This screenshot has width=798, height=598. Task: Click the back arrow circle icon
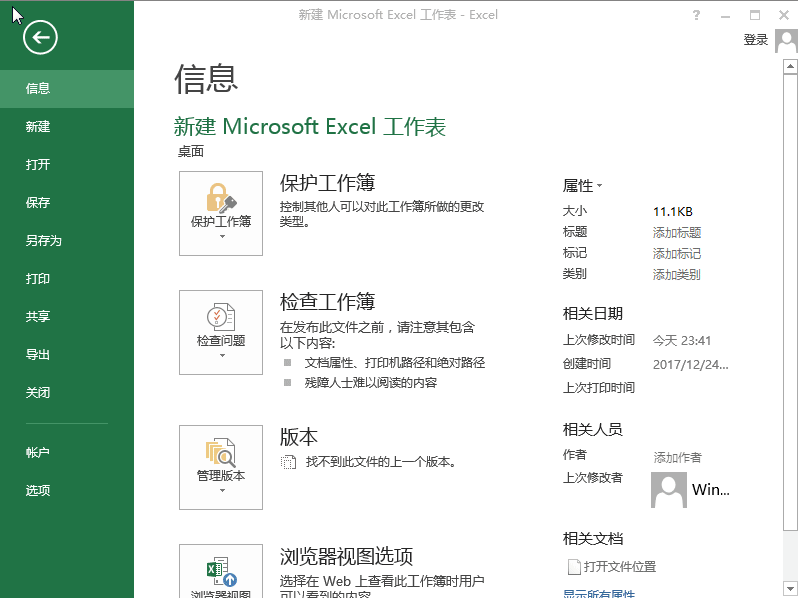click(40, 37)
